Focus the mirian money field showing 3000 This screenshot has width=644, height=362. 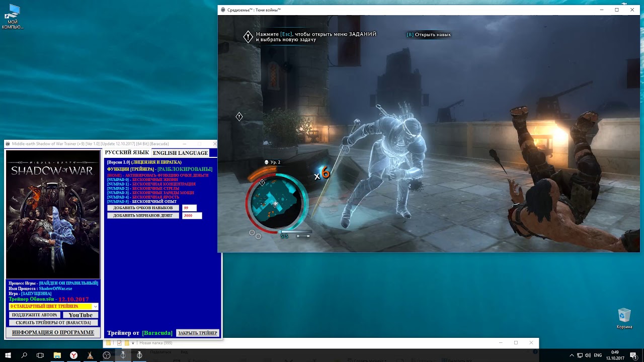click(192, 215)
